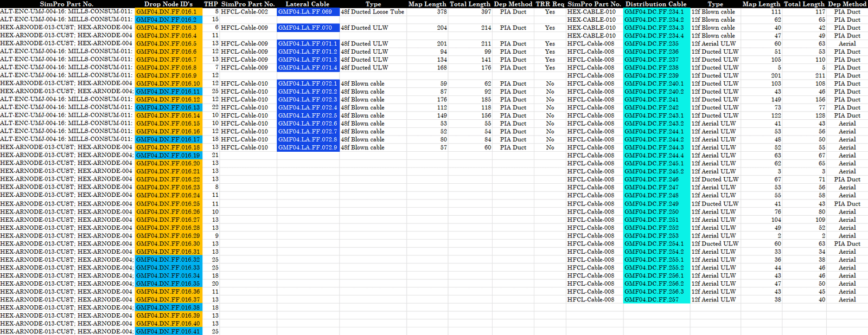
Task: Select the last drop node GMF04.DN.FF.016.41
Action: click(169, 332)
